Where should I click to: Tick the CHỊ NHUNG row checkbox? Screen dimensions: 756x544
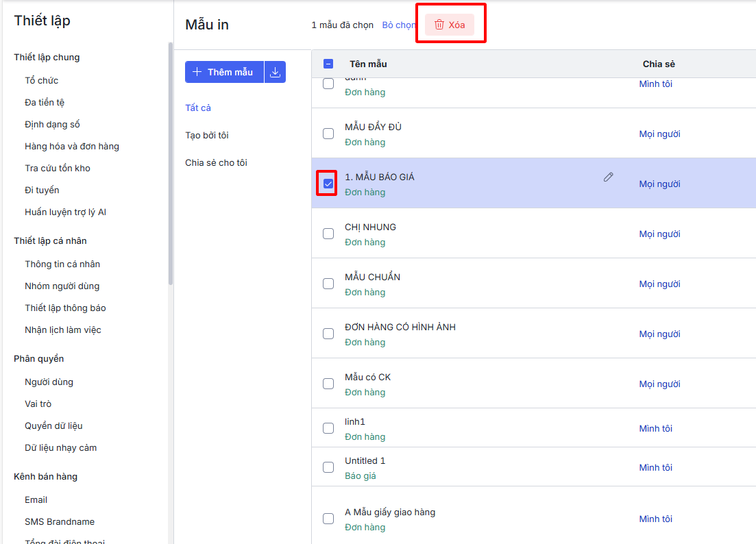point(328,234)
